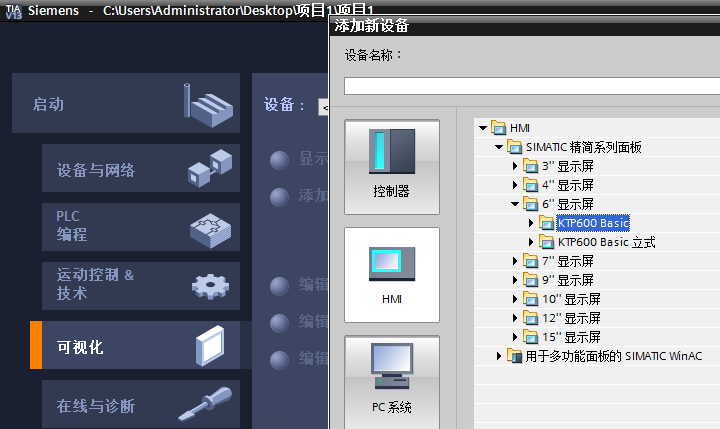Select the 15'' 显示屏 folder item
This screenshot has width=720, height=429.
571,337
